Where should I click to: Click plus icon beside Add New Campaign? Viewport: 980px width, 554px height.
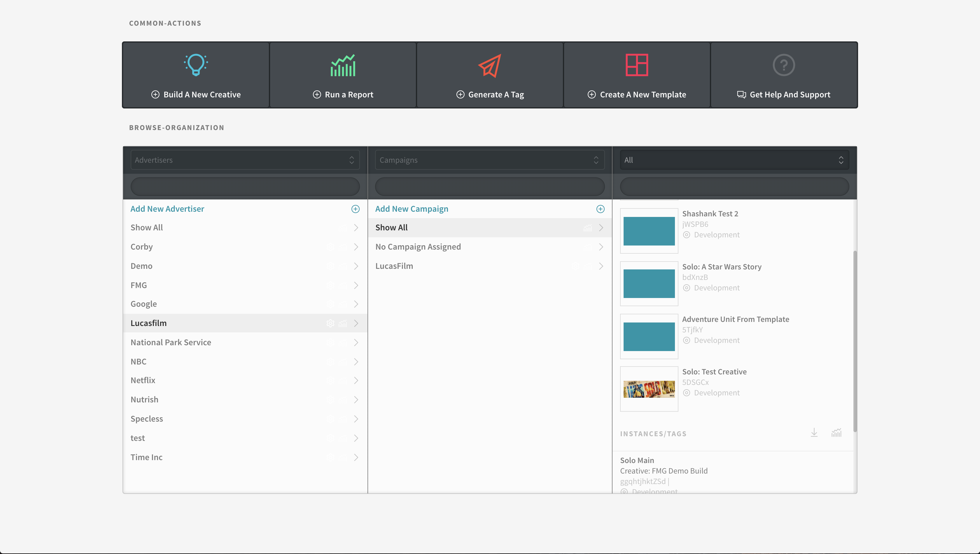click(x=600, y=209)
